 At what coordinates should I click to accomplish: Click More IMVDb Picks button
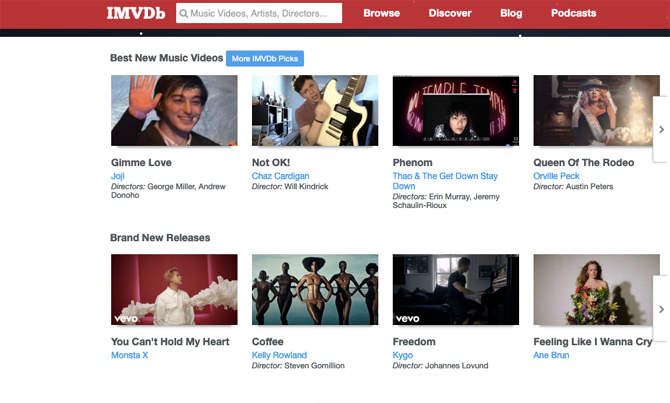tap(265, 59)
